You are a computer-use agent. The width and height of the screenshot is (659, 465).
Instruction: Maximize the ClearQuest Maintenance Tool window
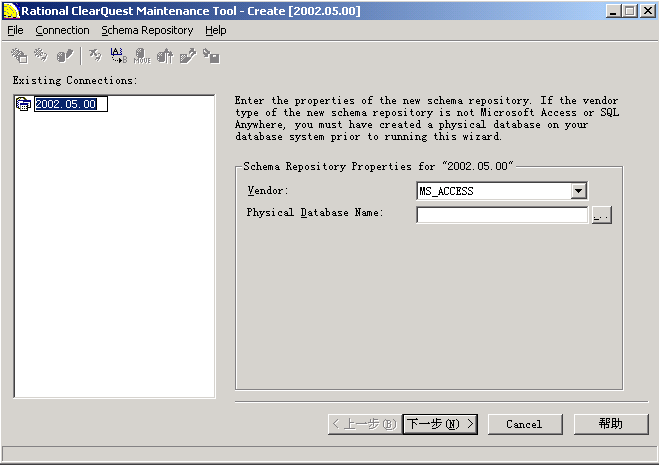(630, 11)
